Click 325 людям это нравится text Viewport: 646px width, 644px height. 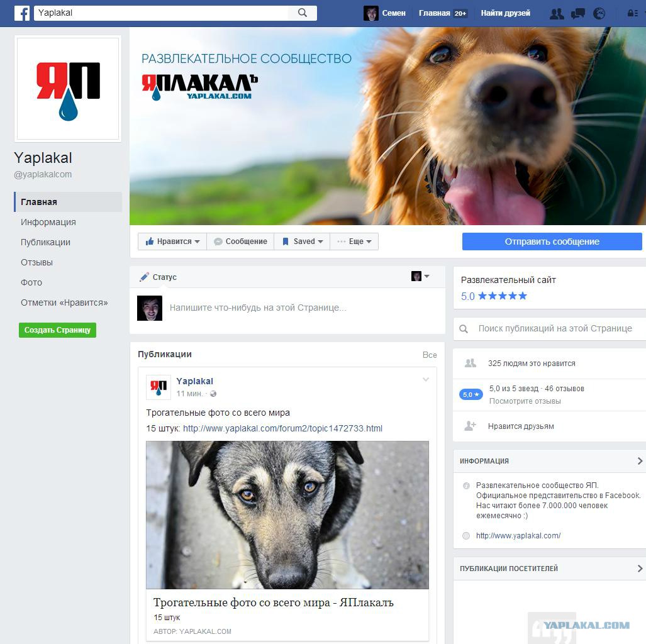click(532, 364)
